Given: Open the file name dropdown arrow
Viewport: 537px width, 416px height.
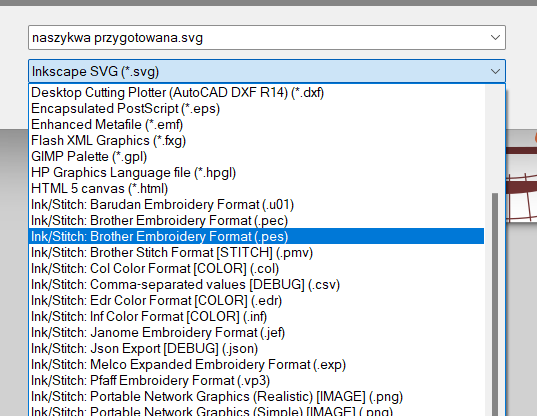Looking at the screenshot, I should pos(495,37).
